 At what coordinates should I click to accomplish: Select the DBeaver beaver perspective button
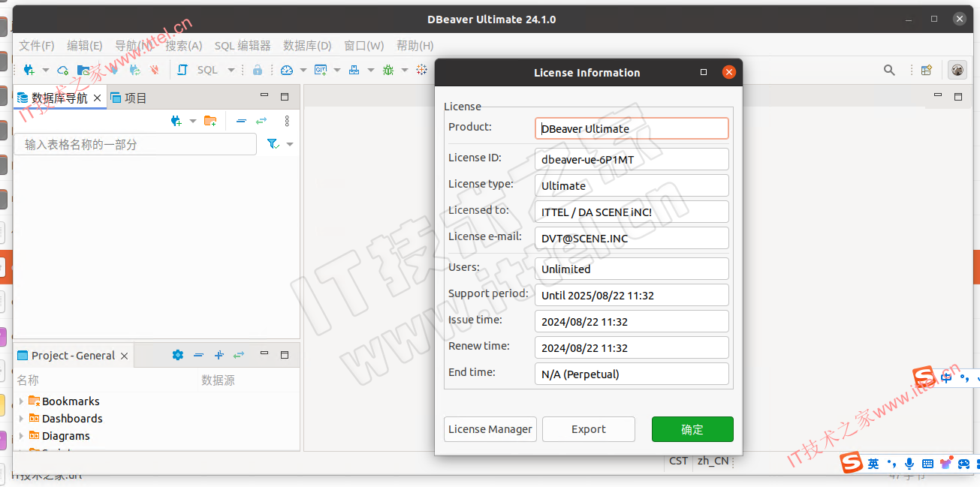click(x=957, y=70)
